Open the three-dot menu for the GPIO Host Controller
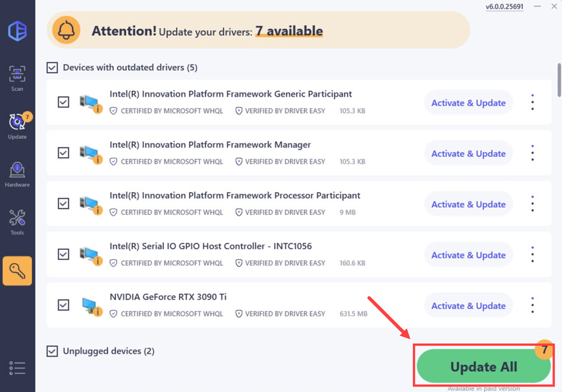Viewport: 562px width, 392px height. coord(532,254)
